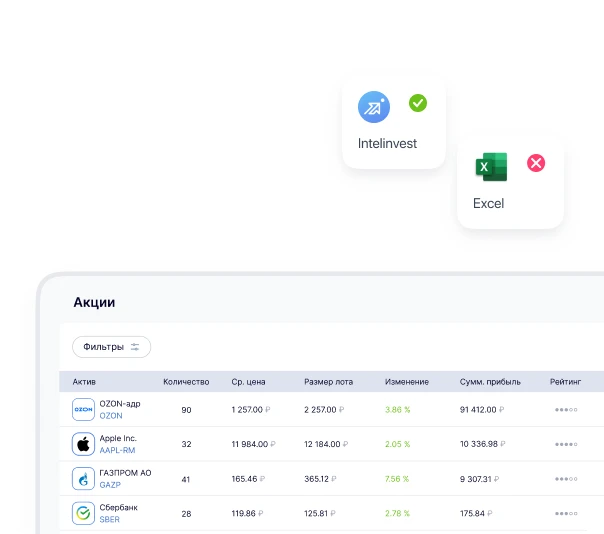Click the rating dots in ГАЗПРОМ row
The width and height of the screenshot is (604, 534).
(x=566, y=479)
